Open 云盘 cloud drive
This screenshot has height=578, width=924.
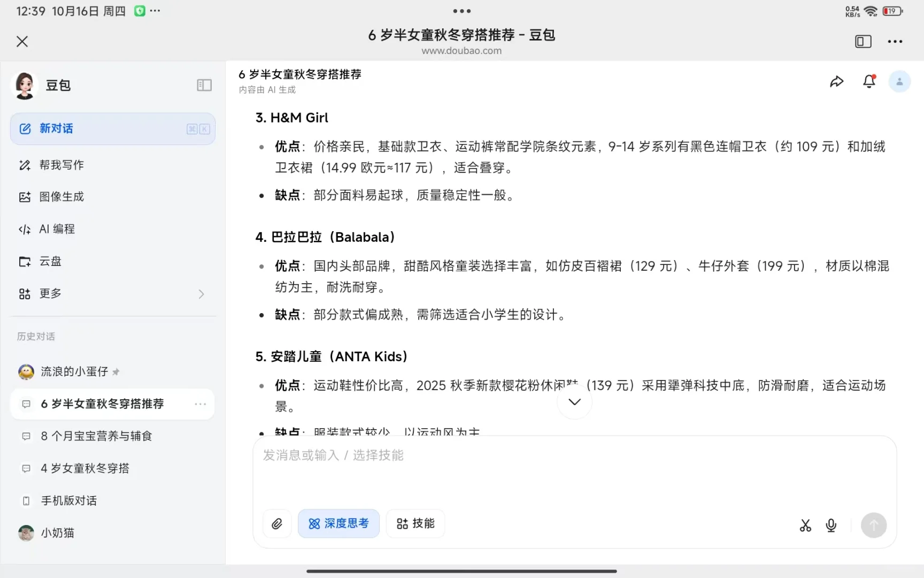[113, 261]
